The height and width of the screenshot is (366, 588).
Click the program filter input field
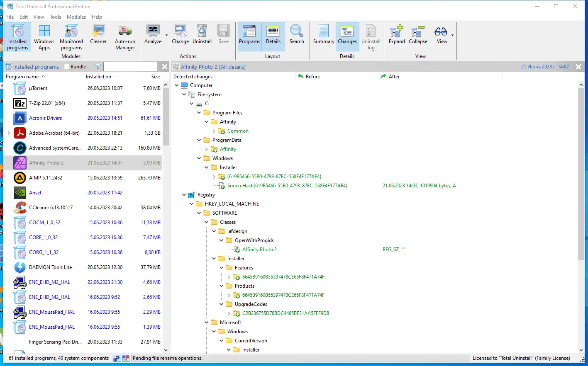tap(130, 67)
